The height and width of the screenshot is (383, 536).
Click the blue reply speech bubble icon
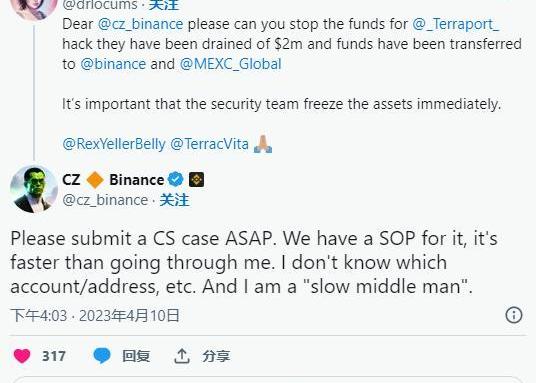pyautogui.click(x=102, y=356)
